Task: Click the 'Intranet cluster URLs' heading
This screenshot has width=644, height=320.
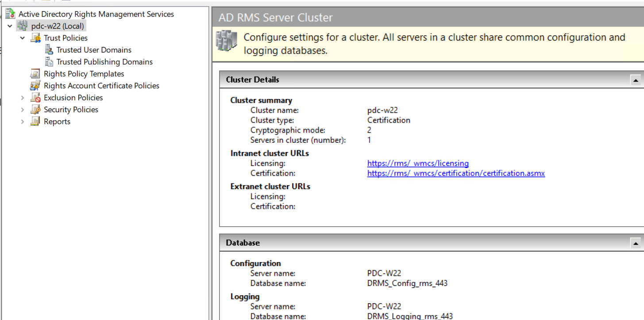Action: pos(270,153)
